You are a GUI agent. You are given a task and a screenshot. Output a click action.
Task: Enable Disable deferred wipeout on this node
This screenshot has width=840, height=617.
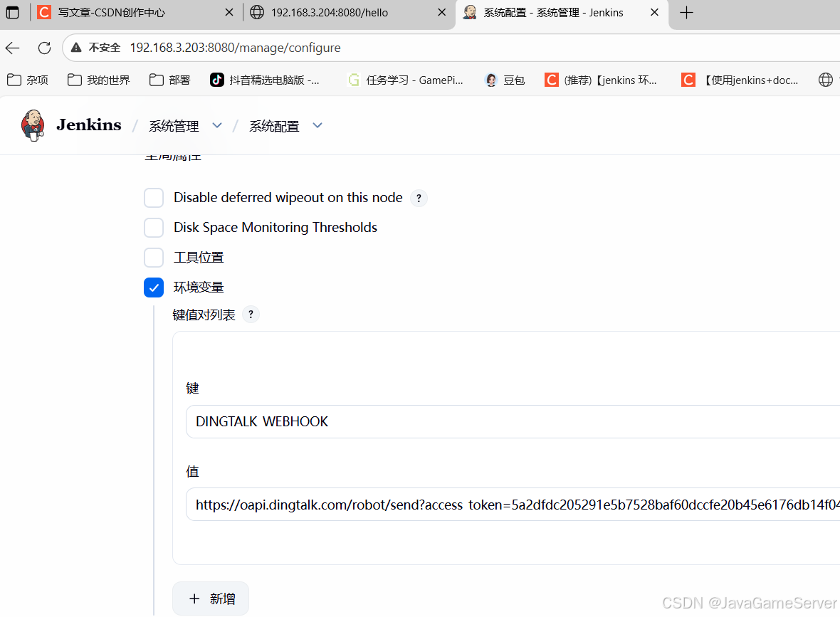pyautogui.click(x=154, y=198)
